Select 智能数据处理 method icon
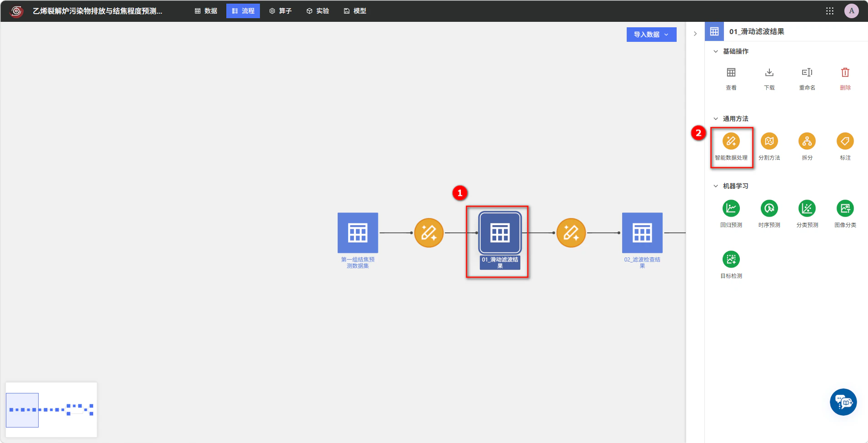868x443 pixels. [731, 141]
